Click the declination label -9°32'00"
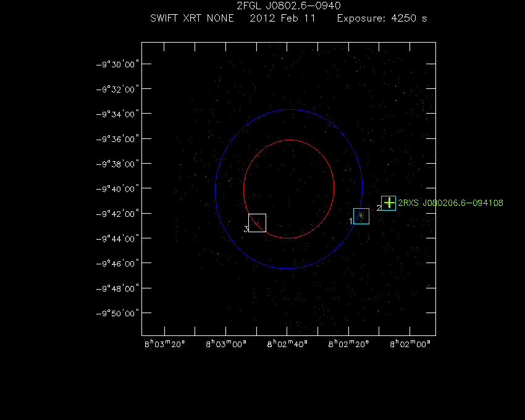This screenshot has height=420, width=525. (117, 90)
